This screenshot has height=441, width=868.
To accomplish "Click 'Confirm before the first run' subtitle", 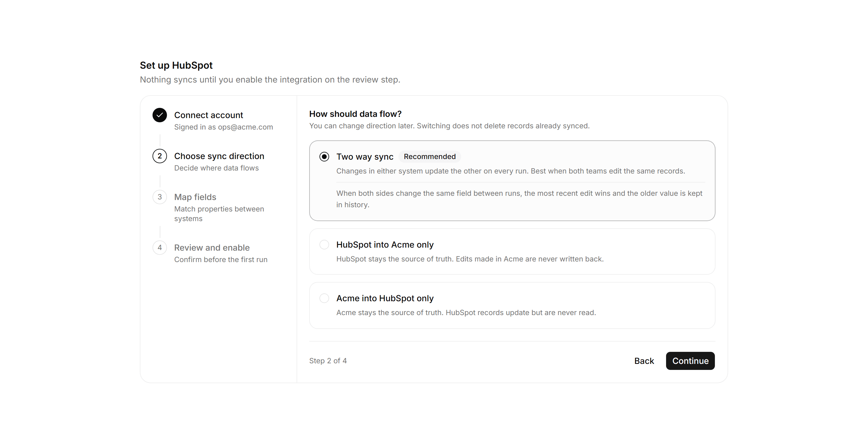I will coord(221,259).
